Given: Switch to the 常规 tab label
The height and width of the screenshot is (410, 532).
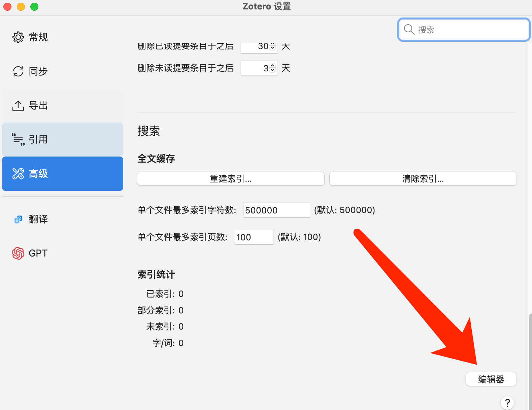Looking at the screenshot, I should [x=38, y=37].
